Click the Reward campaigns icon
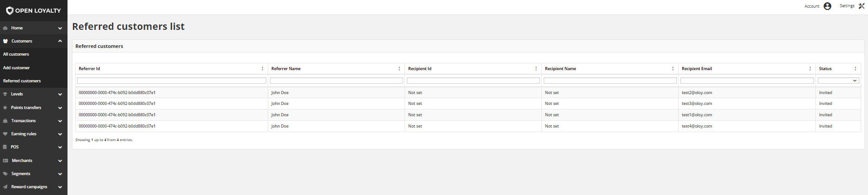 click(x=5, y=187)
